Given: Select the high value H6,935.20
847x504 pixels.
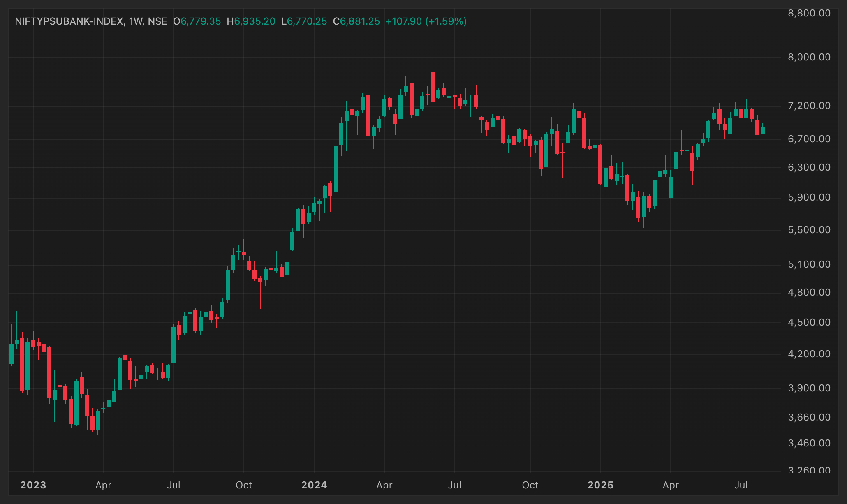Looking at the screenshot, I should [251, 21].
